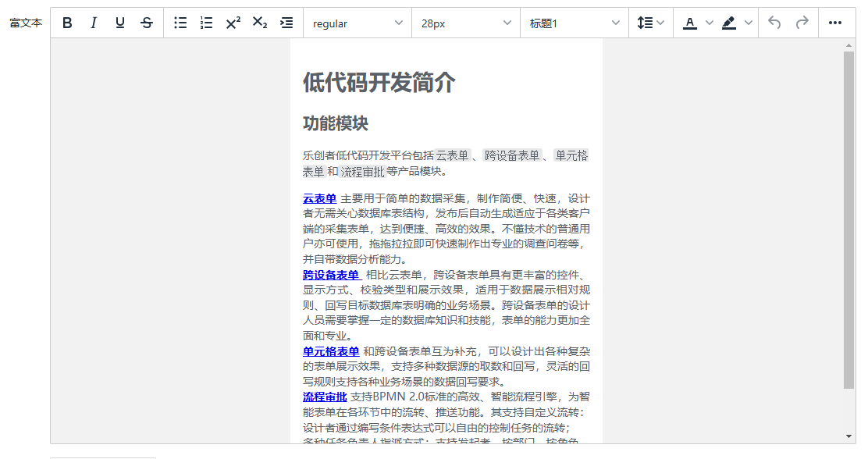Click the scrollbar down arrow
Image resolution: width=868 pixels, height=459 pixels.
coord(849,436)
